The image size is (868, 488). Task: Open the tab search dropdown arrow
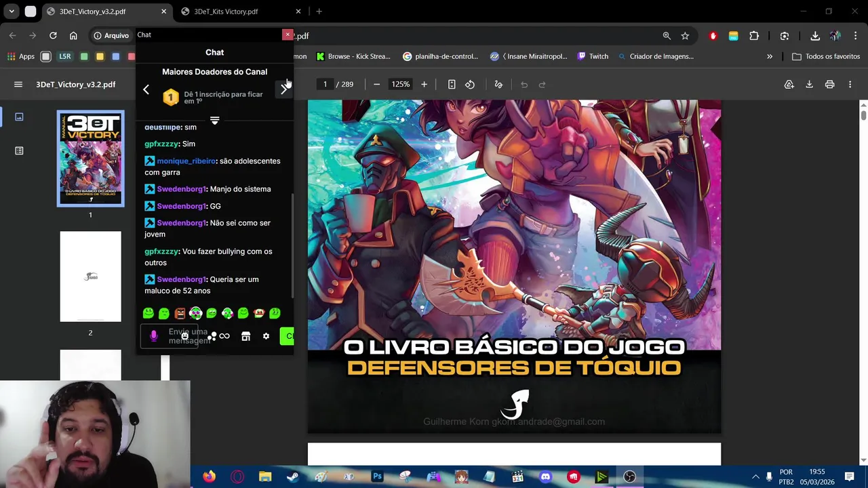point(12,12)
